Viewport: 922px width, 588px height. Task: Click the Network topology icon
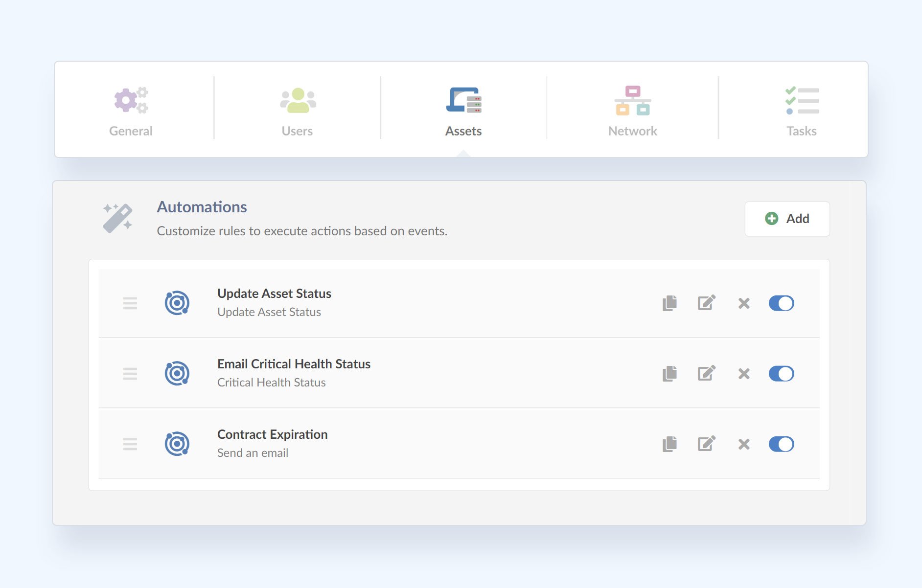pos(632,100)
